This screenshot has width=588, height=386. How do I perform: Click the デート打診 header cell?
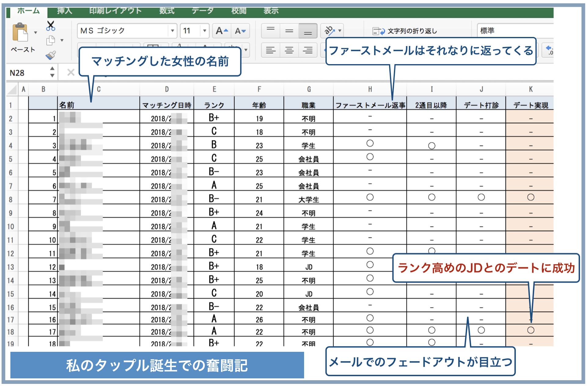coord(481,104)
